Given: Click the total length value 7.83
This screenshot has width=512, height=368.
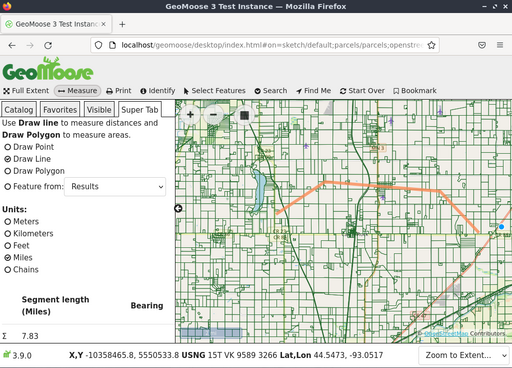Looking at the screenshot, I should click(x=30, y=336).
